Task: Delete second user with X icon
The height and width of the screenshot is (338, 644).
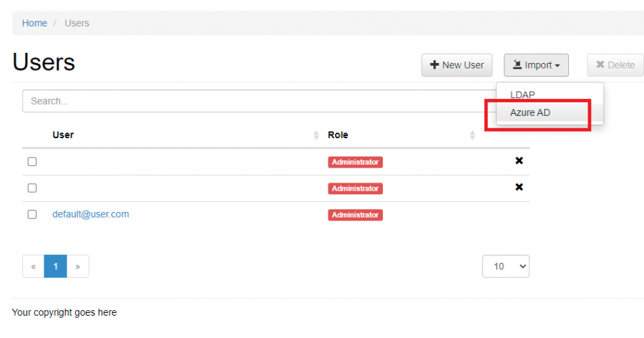Action: click(519, 188)
